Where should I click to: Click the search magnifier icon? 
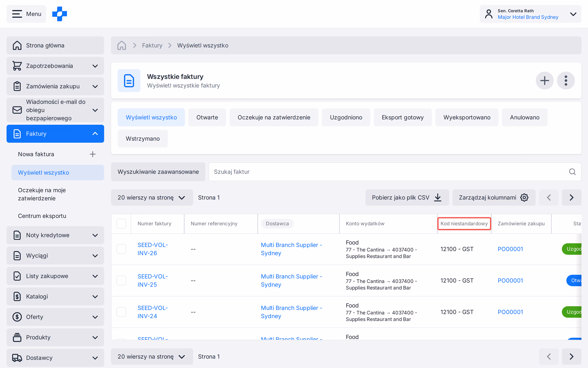(x=572, y=172)
